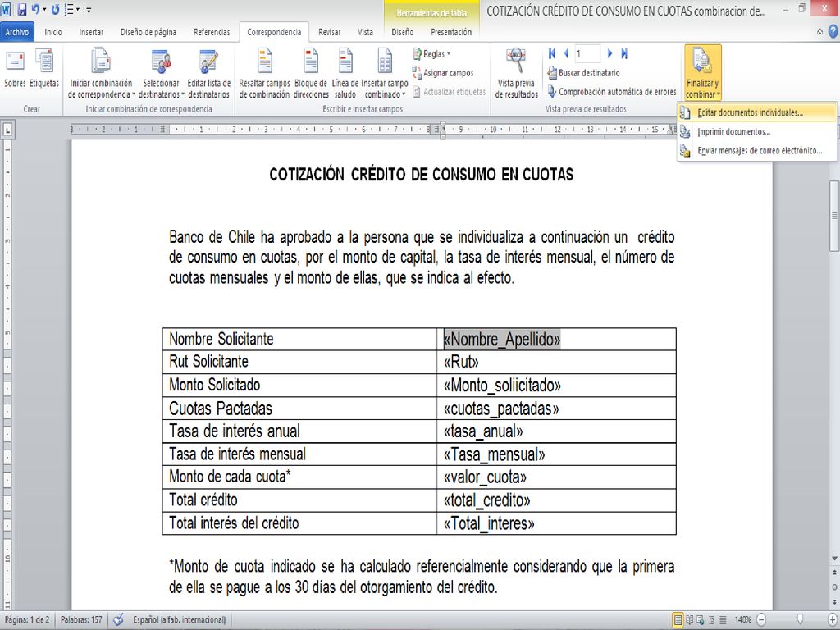Screen dimensions: 840x630
Task: Switch to Outline view button
Action: [712, 620]
